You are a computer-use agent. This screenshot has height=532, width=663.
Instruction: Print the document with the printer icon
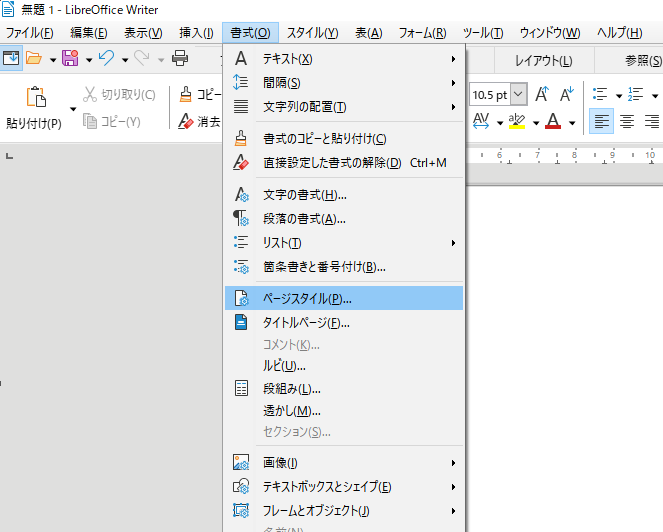[180, 58]
